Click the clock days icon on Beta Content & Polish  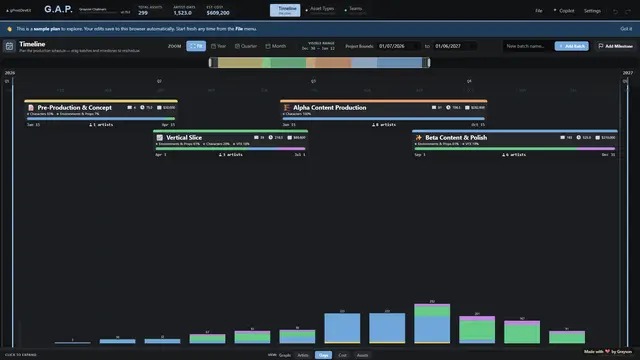click(578, 138)
